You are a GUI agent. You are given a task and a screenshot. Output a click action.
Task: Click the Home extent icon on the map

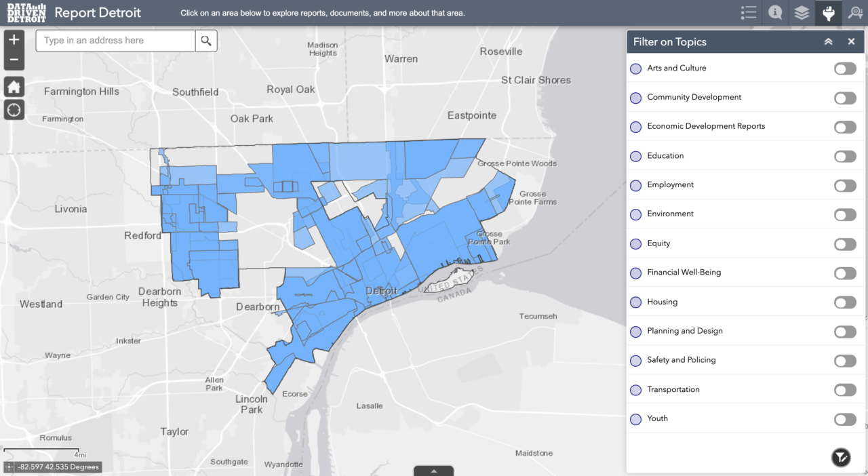14,87
